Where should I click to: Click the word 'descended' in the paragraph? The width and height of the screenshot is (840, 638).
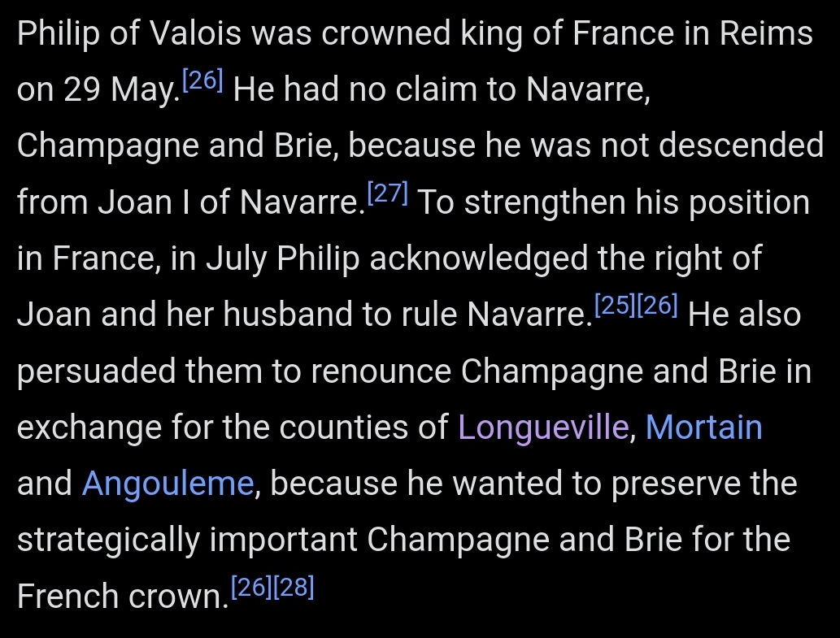coord(741,145)
